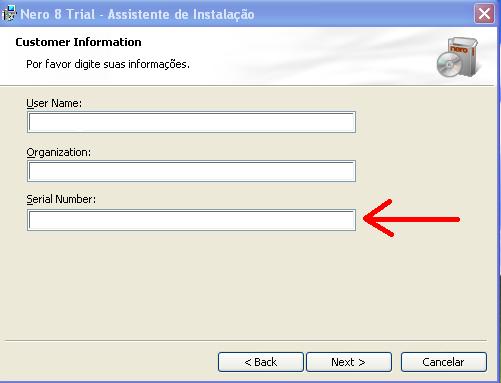Image resolution: width=501 pixels, height=383 pixels.
Task: Abort installation with the Cancelar button
Action: (x=444, y=362)
